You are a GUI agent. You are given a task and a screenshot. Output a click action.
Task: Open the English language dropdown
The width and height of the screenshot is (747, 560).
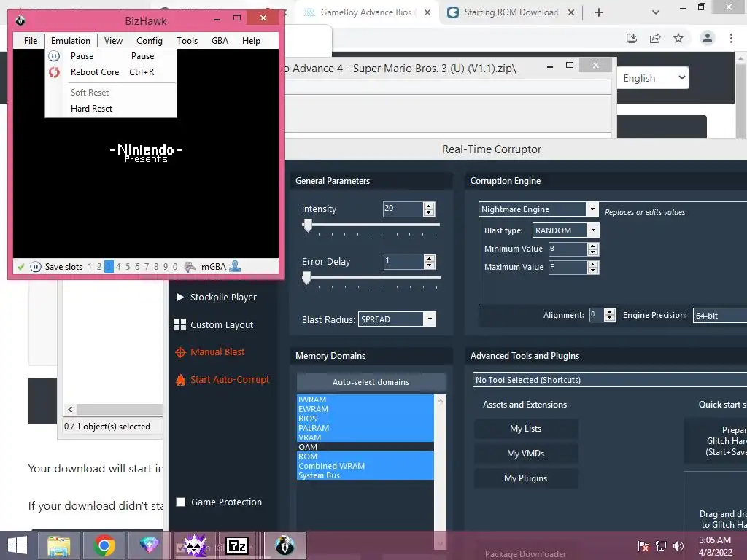653,78
